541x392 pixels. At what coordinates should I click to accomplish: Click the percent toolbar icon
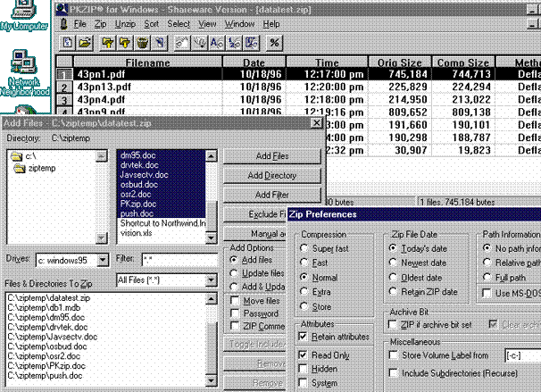[274, 43]
